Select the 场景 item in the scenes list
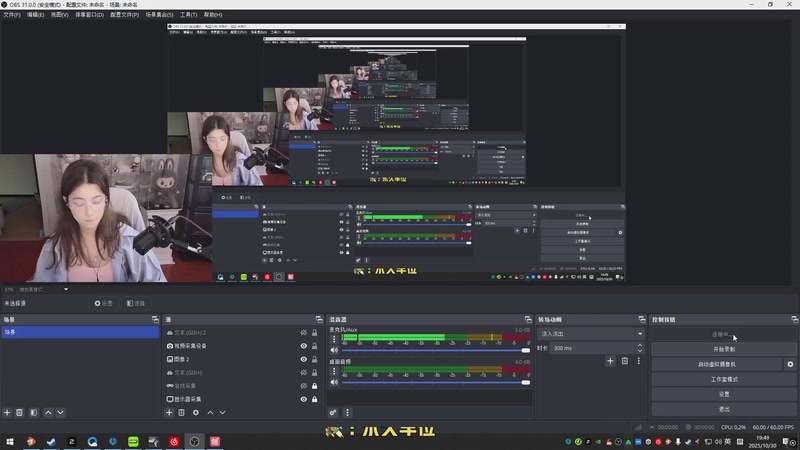This screenshot has width=800, height=450. pyautogui.click(x=80, y=332)
